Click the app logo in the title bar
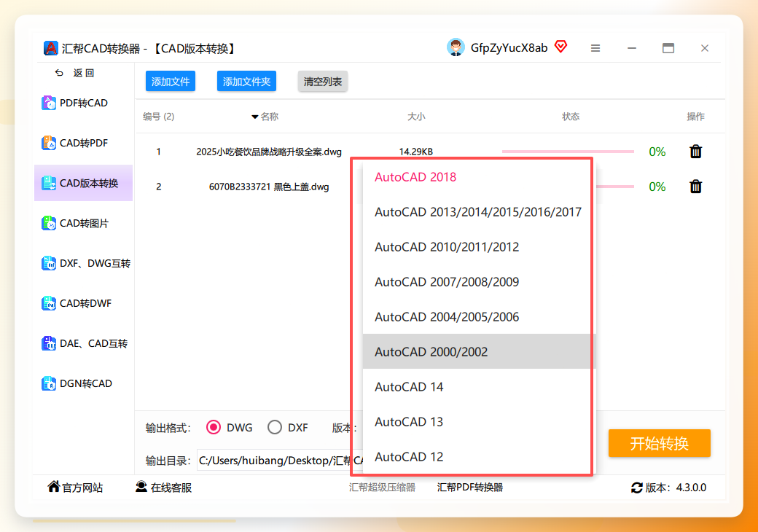The width and height of the screenshot is (758, 532). pyautogui.click(x=50, y=48)
